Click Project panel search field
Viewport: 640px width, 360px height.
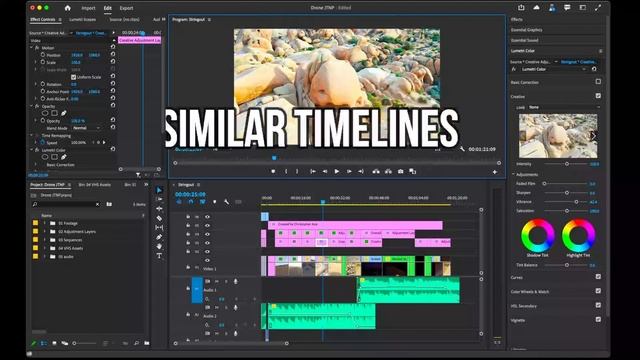(x=66, y=204)
